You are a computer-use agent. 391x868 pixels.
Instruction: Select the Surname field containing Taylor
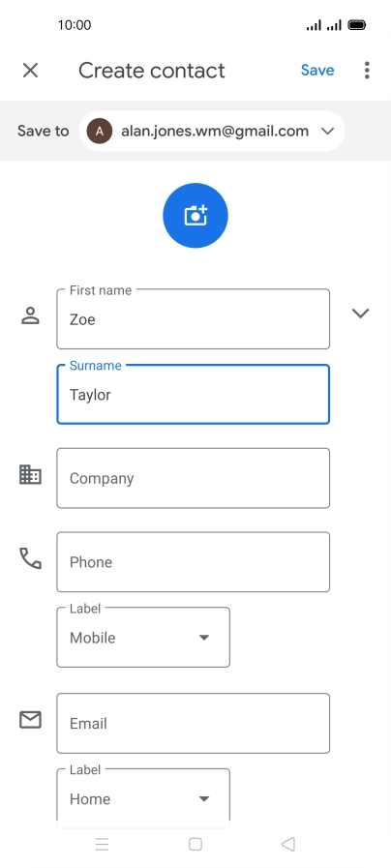(x=194, y=394)
